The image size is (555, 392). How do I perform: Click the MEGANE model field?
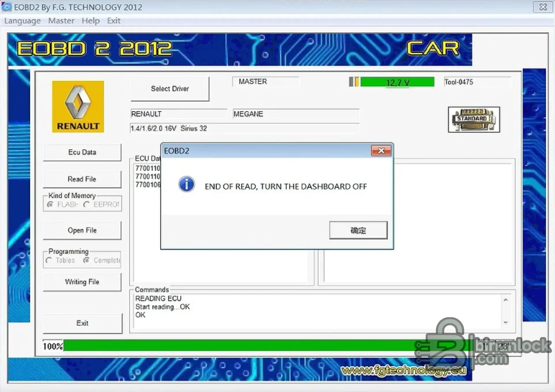pos(296,114)
